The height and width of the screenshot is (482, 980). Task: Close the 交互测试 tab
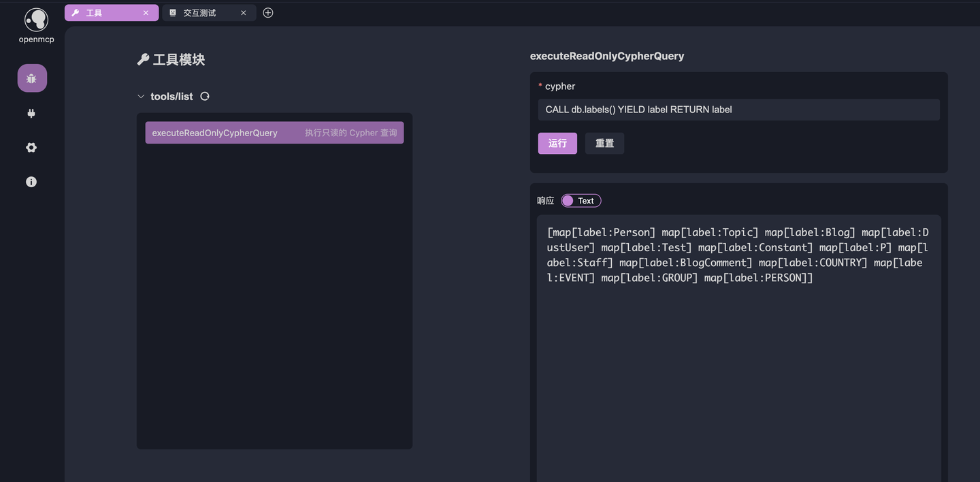tap(244, 13)
